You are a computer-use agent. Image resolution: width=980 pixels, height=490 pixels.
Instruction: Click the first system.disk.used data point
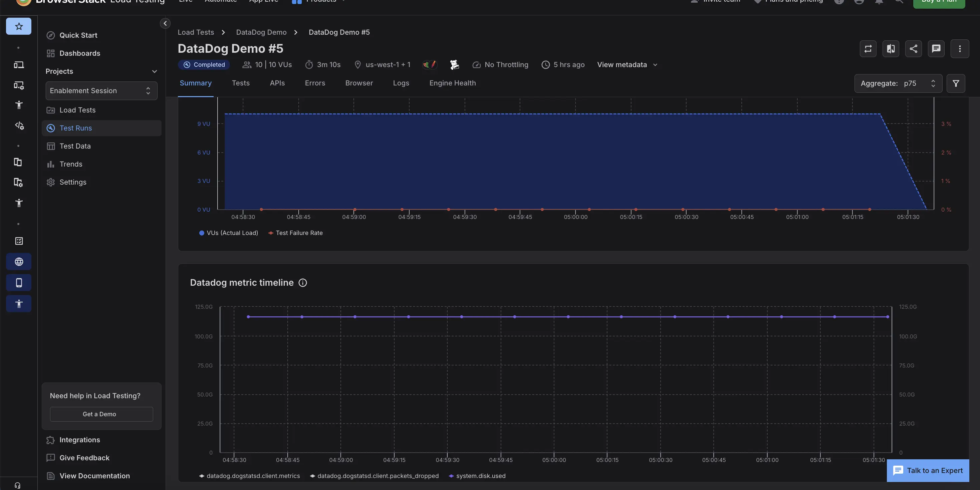coord(248,317)
